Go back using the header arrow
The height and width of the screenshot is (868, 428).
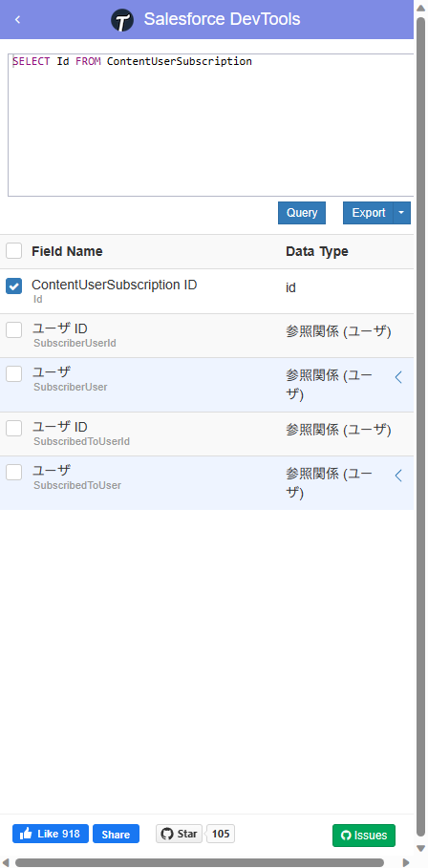point(18,19)
